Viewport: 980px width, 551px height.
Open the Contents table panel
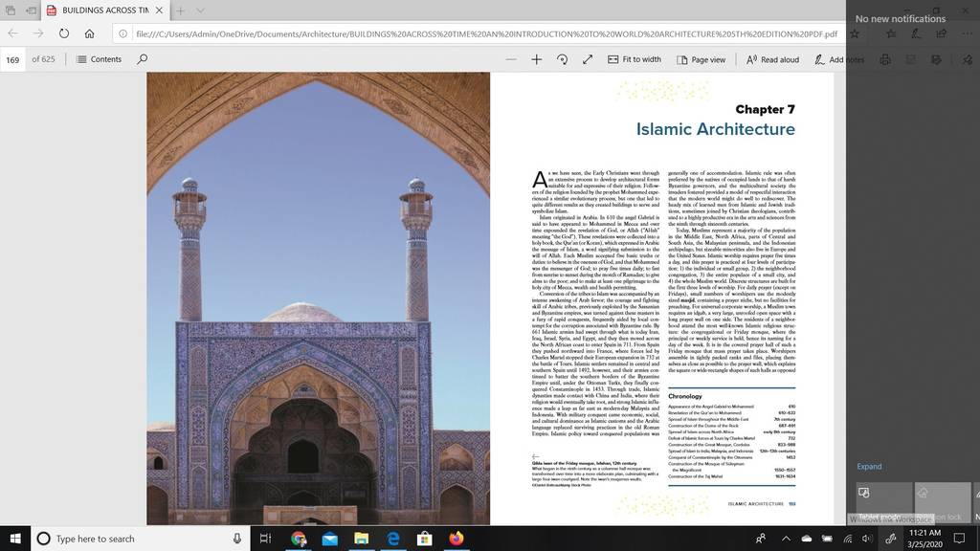pos(99,59)
